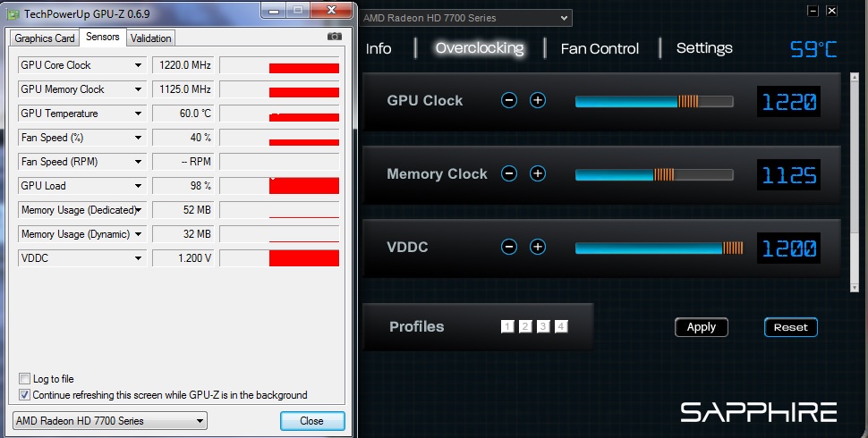Open GPU Load sensor dropdown
The height and width of the screenshot is (438, 868).
138,186
